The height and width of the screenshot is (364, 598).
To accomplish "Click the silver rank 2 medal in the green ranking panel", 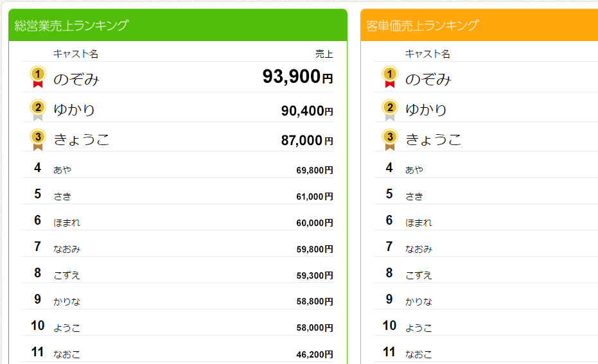I will pyautogui.click(x=38, y=110).
